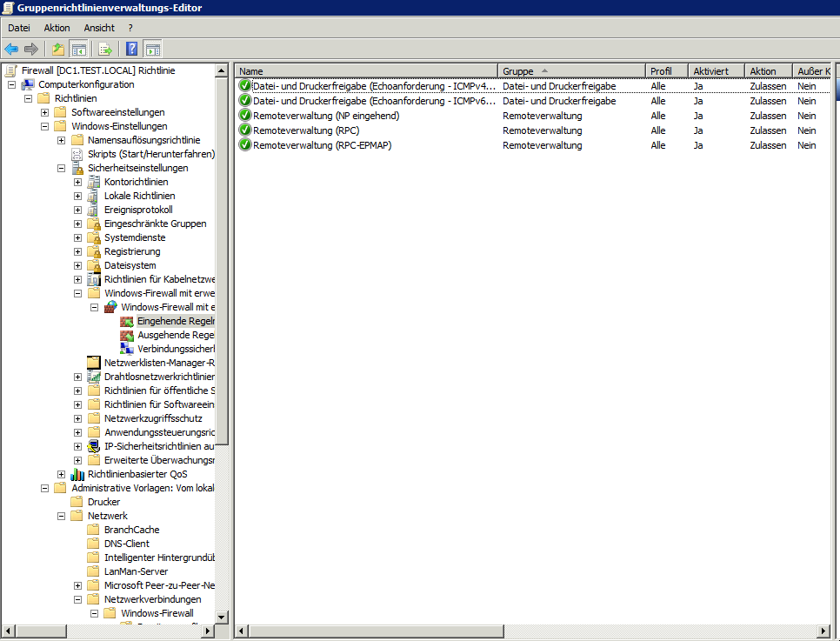Click the tree pane vertical scrollbar down arrow

(221, 617)
